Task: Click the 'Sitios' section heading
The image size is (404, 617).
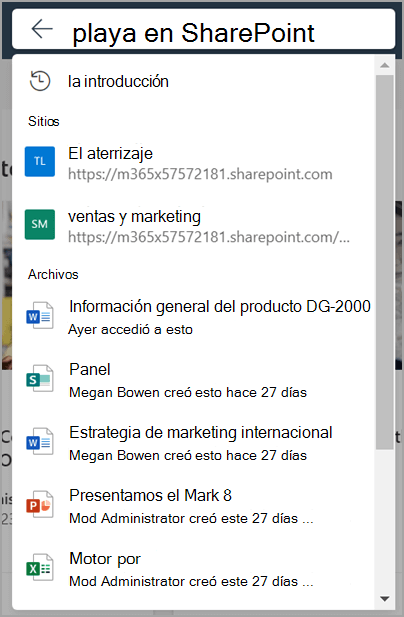Action: 44,121
